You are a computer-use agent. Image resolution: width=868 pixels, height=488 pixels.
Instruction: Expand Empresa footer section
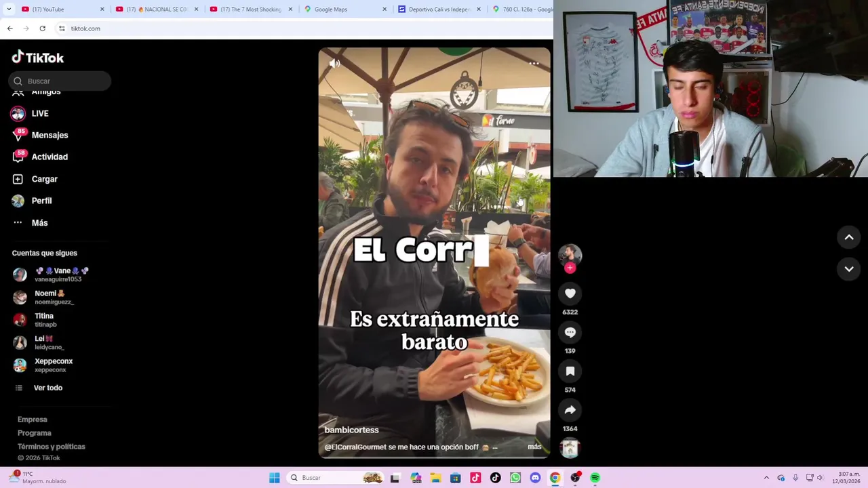(x=33, y=420)
